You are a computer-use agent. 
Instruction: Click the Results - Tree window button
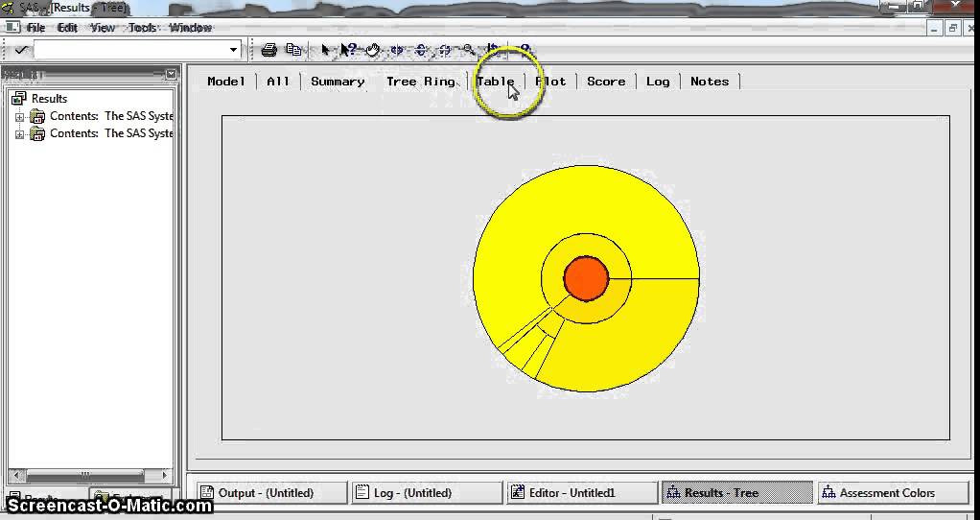point(737,492)
